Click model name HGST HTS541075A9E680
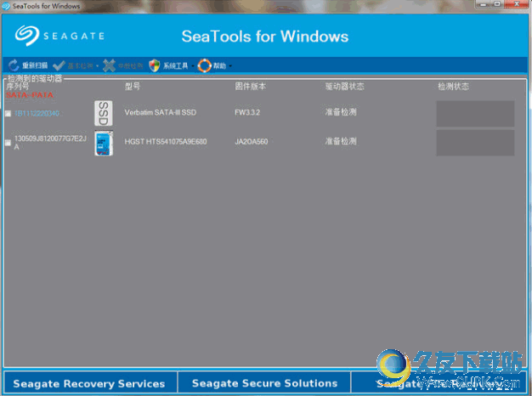 coord(166,142)
